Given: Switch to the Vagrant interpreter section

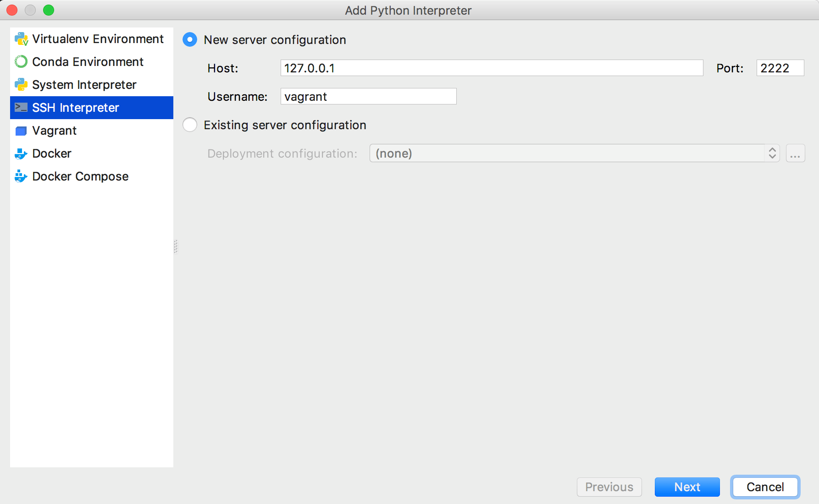Looking at the screenshot, I should (54, 131).
